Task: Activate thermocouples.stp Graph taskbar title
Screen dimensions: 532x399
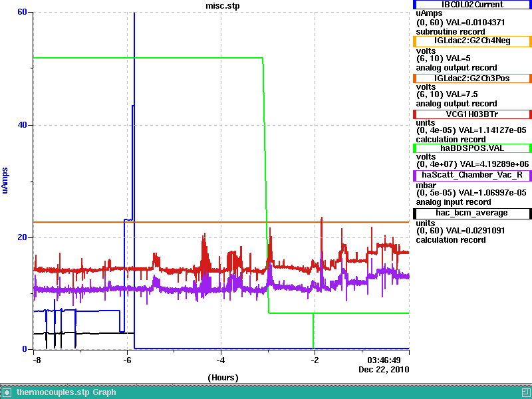Action: pyautogui.click(x=66, y=392)
